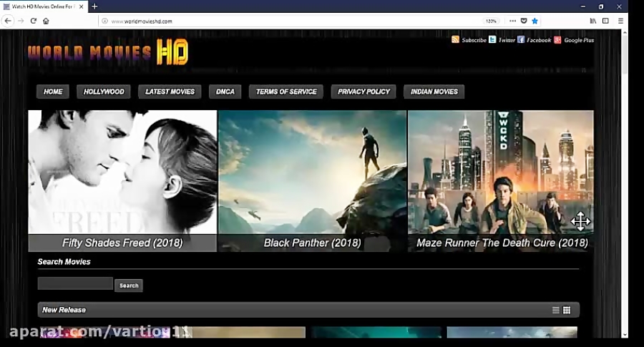Viewport: 644px width, 347px height.
Task: Restore down the browser window
Action: 601,6
